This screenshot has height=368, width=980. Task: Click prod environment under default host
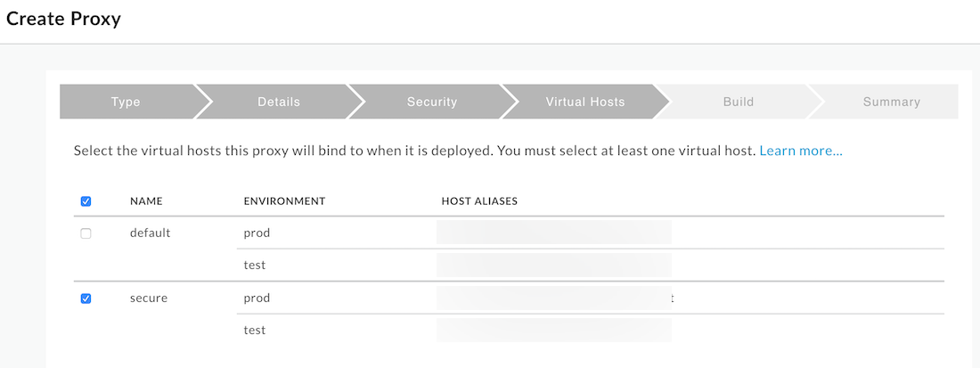pyautogui.click(x=257, y=233)
